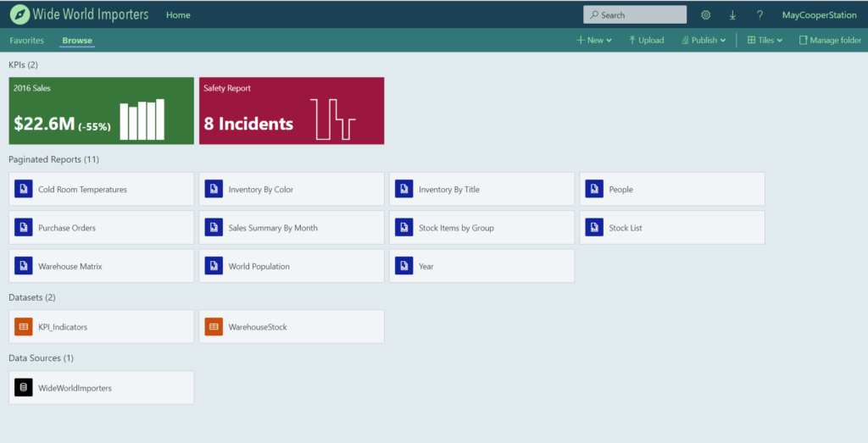Open the Year report
Screen dimensions: 868x443
tap(482, 266)
